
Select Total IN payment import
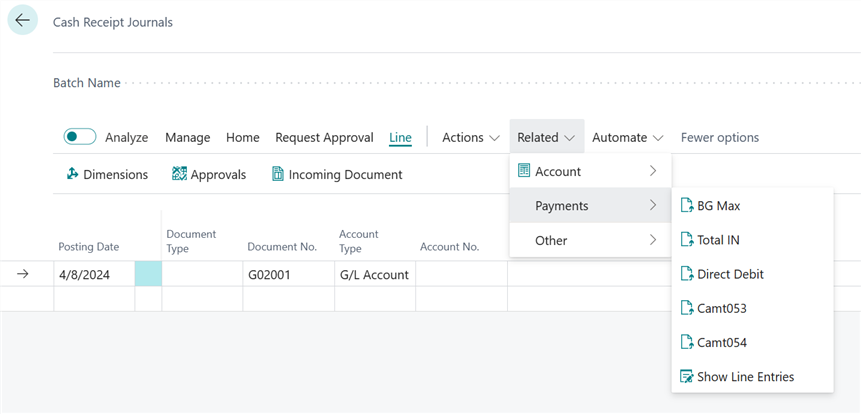pos(752,239)
